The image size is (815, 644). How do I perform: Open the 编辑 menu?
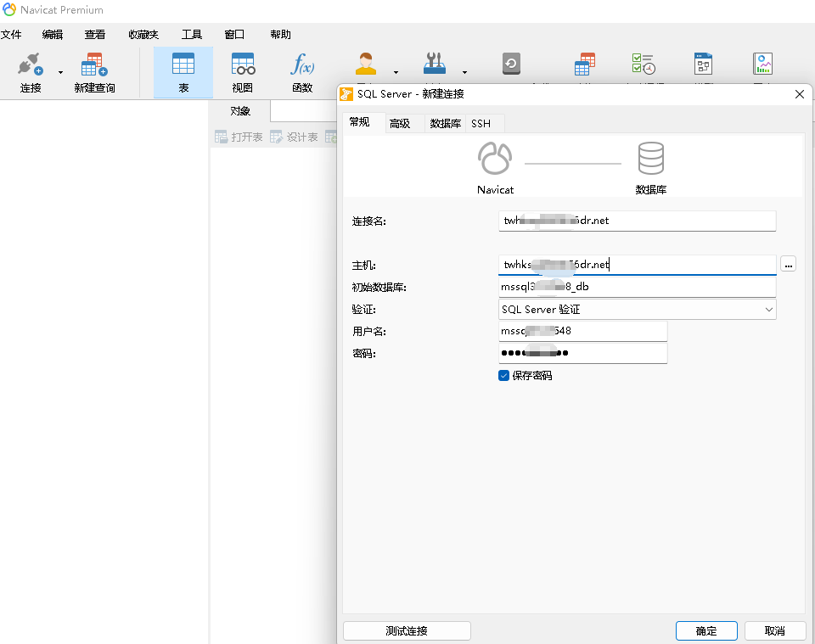[53, 35]
